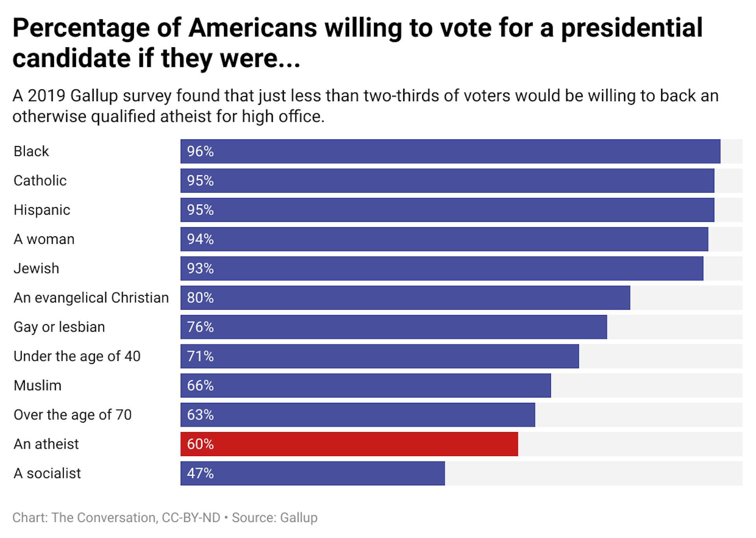
Task: Click the 2019 Gallup survey subtitle
Action: pos(365,106)
